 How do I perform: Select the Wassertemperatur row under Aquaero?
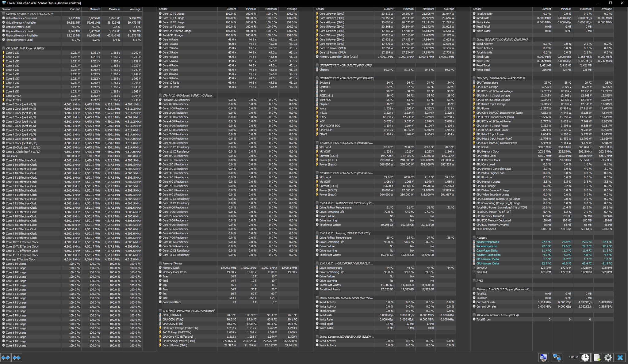pyautogui.click(x=488, y=242)
